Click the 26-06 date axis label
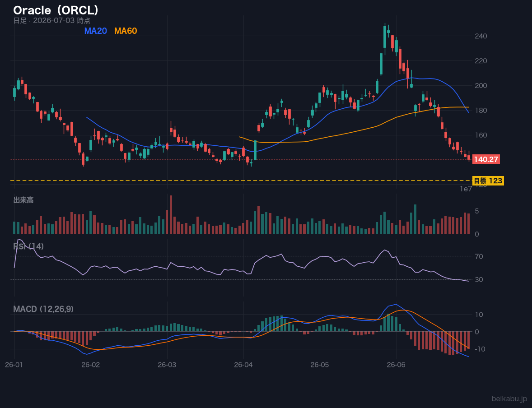The height and width of the screenshot is (408, 532). 396,365
